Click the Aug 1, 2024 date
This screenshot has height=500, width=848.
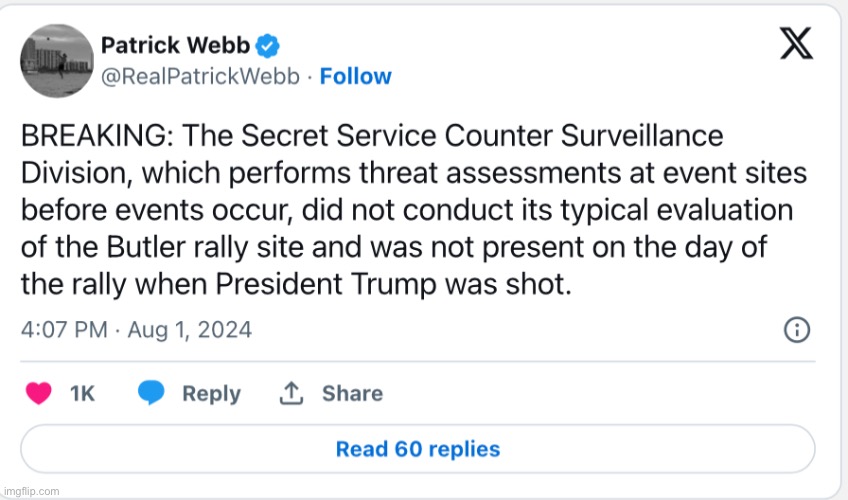[x=191, y=329]
